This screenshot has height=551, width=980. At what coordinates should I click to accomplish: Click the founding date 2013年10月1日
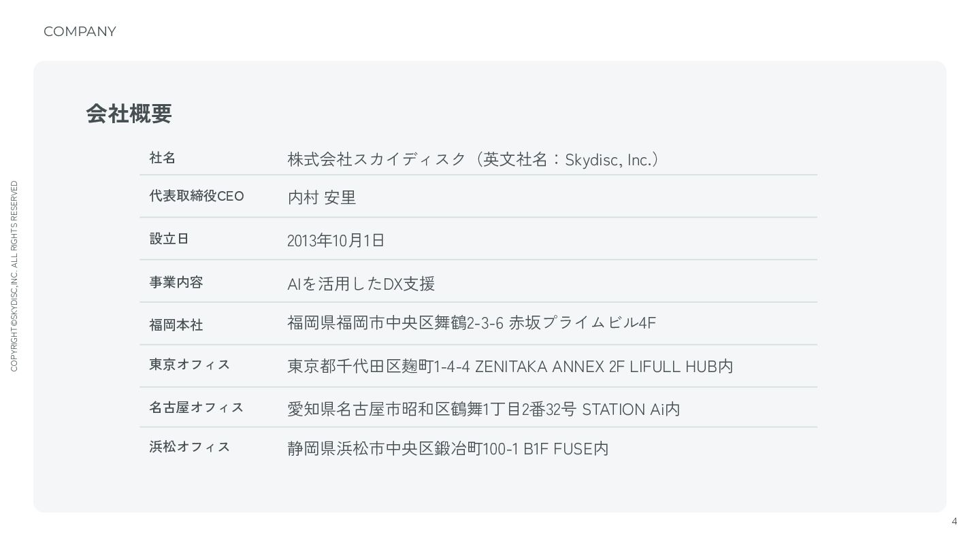pyautogui.click(x=336, y=240)
